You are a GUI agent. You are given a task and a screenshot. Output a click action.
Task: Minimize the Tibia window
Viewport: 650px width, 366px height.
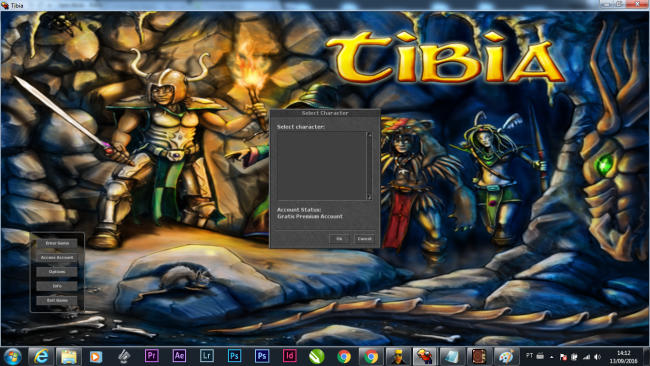tap(606, 4)
